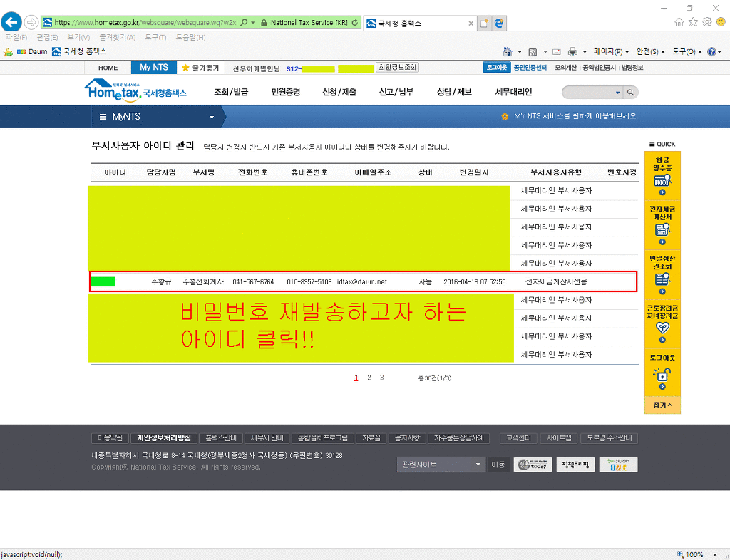Open the 개인정보처리방침 footer link
Image resolution: width=730 pixels, height=560 pixels.
(164, 438)
